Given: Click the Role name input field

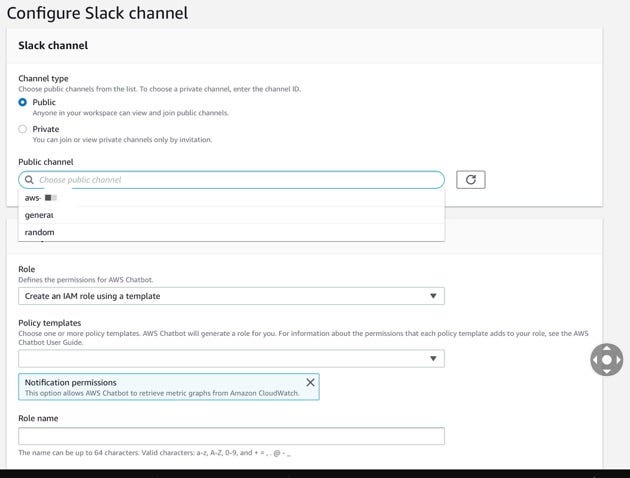Looking at the screenshot, I should (x=231, y=436).
